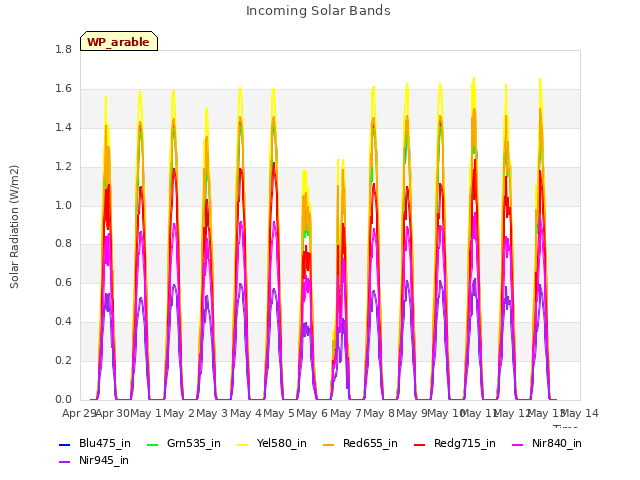
Task: Click the May 5 x-axis tick label
Action: [279, 413]
